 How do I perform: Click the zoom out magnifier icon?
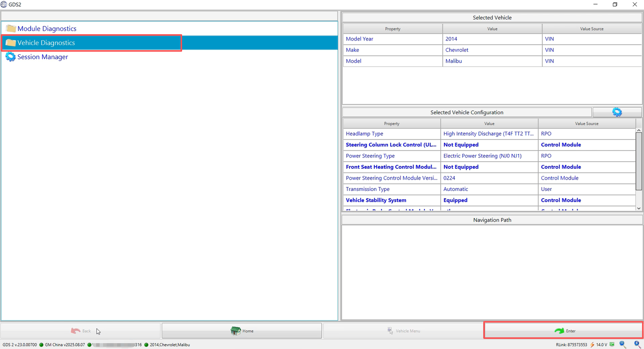point(623,344)
